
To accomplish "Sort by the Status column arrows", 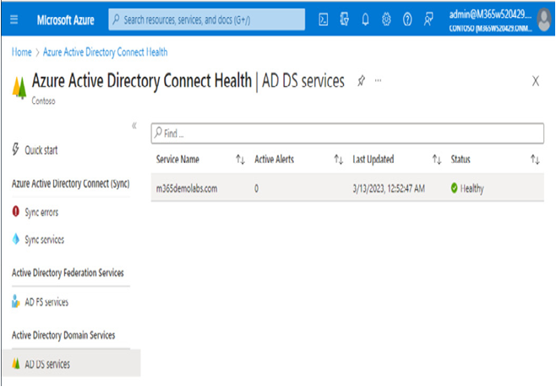I will pyautogui.click(x=535, y=160).
